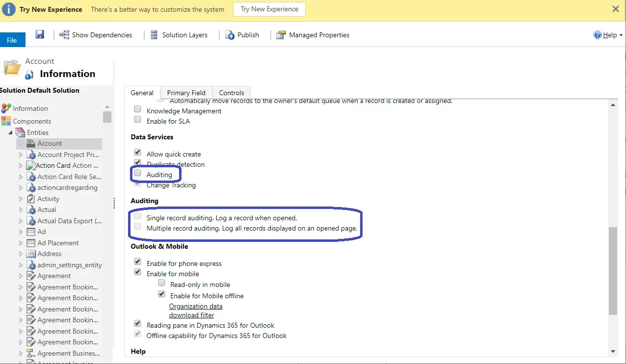
Task: Click the form scrollbar up arrow
Action: pos(613,104)
